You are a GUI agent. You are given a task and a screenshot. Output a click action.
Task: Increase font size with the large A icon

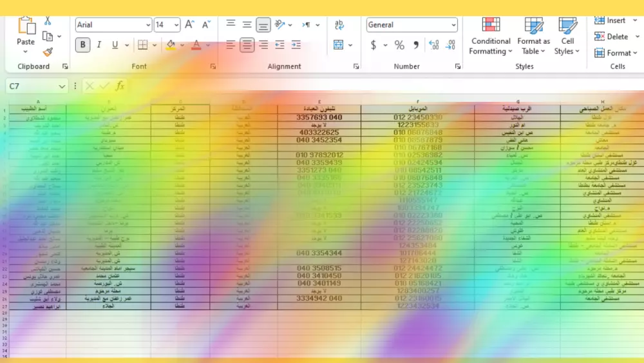coord(189,25)
